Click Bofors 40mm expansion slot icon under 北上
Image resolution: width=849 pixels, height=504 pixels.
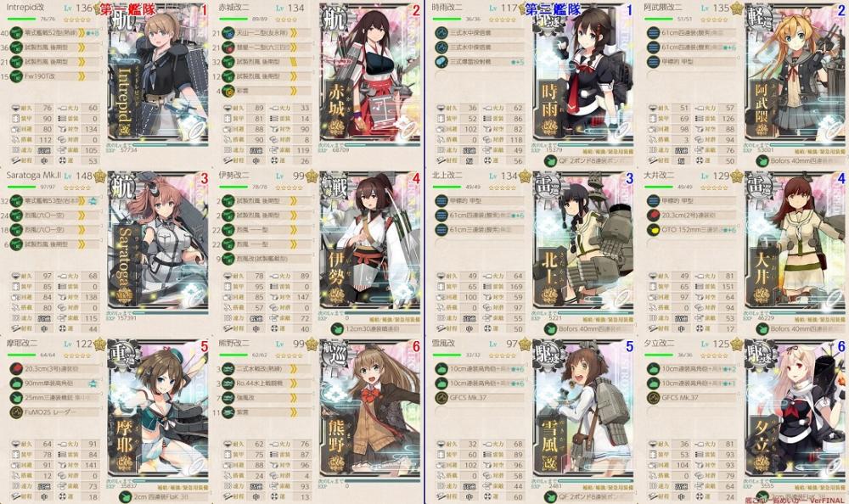(550, 328)
